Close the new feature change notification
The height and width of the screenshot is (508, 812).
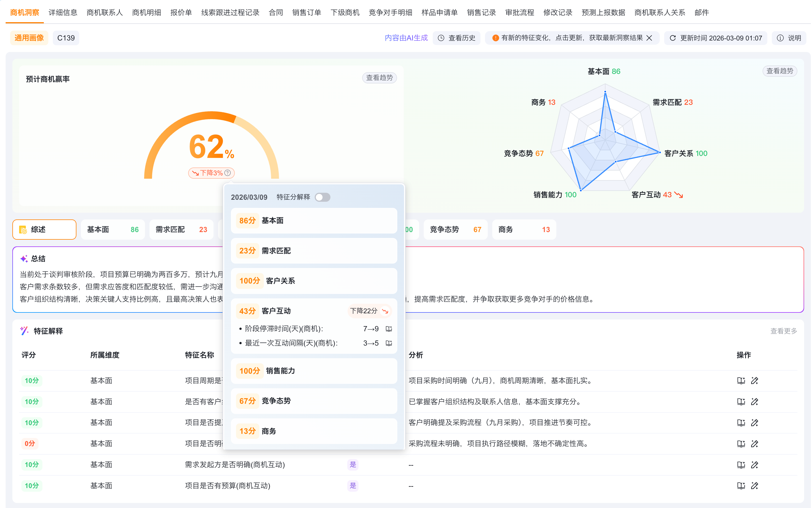649,38
